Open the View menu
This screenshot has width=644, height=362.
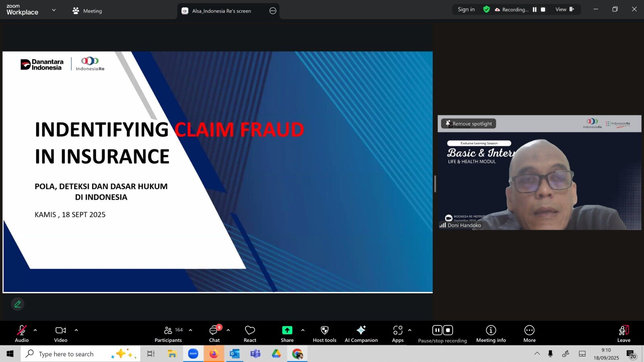564,10
